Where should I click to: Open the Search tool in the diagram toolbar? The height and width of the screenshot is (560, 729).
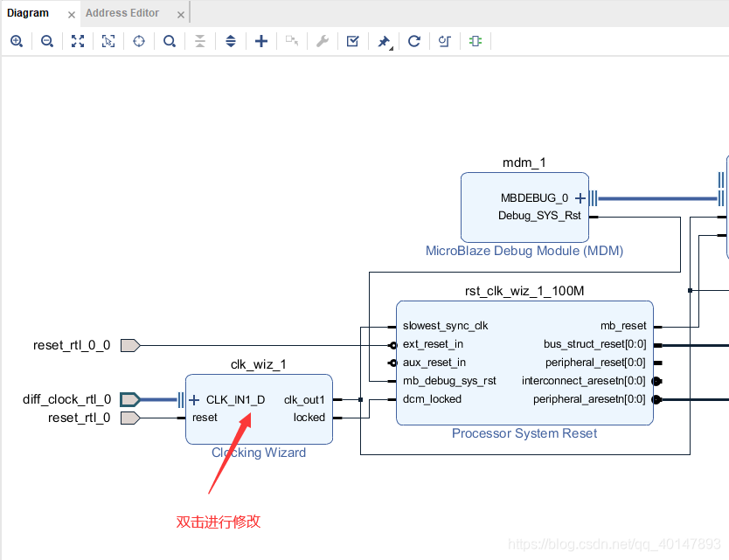tap(170, 41)
